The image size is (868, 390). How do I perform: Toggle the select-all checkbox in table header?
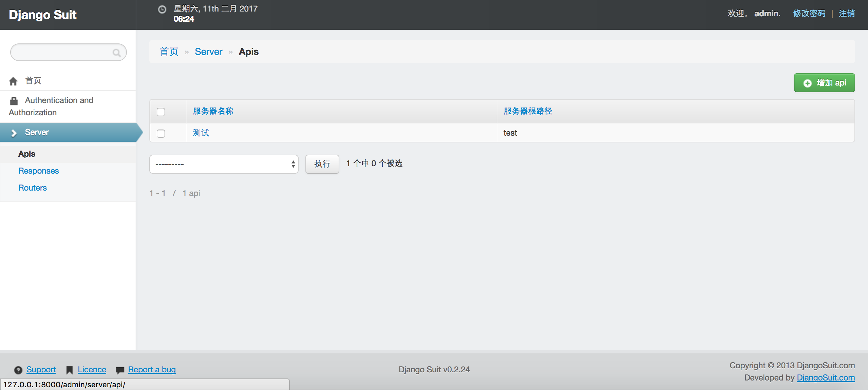click(x=161, y=112)
